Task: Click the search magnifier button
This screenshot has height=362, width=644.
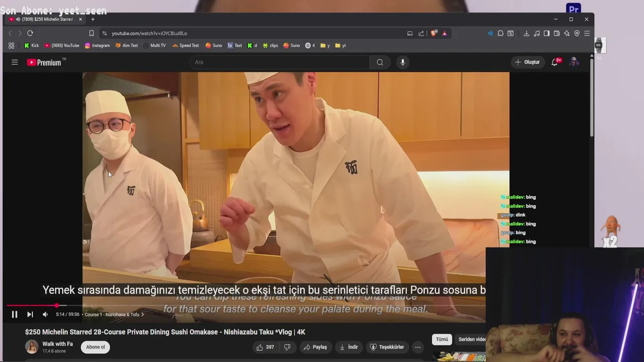Action: coord(380,62)
